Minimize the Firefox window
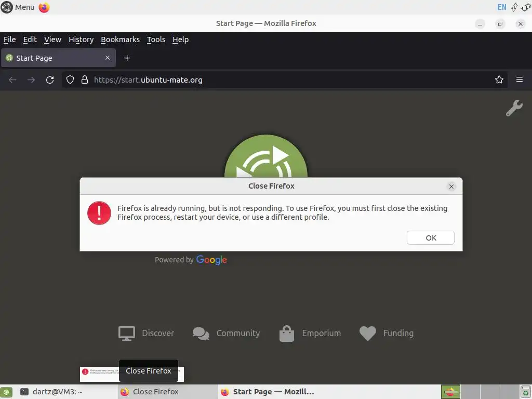532x399 pixels. tap(480, 24)
